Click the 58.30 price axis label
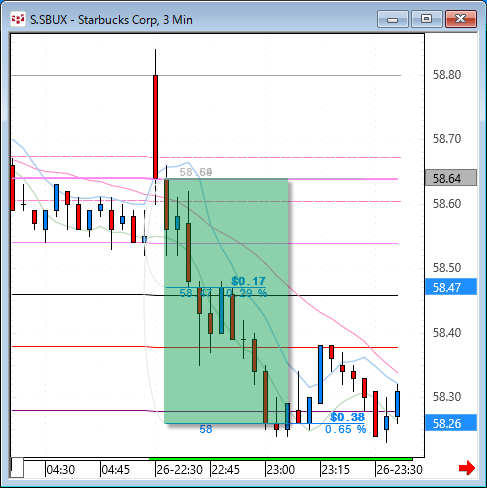Screen dimensions: 487x488 click(447, 396)
